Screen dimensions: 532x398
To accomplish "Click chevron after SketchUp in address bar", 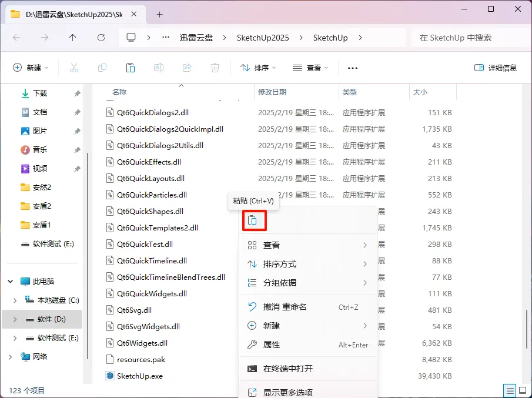I will (360, 38).
